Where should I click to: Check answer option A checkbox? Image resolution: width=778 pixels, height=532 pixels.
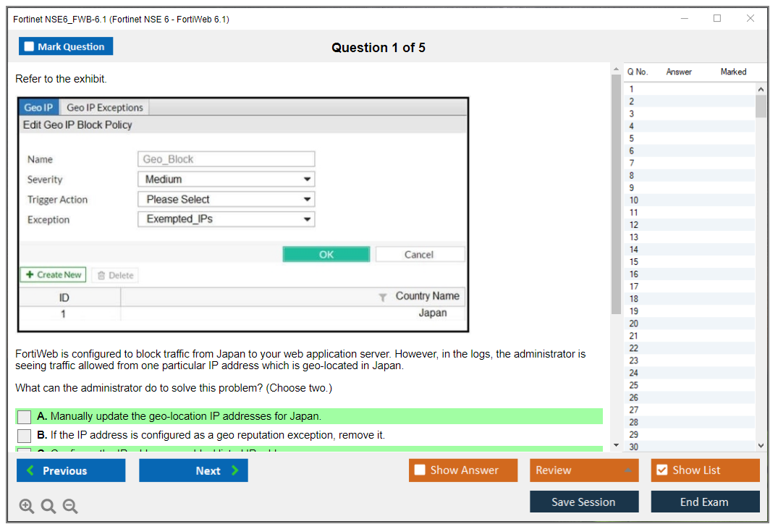tap(25, 417)
